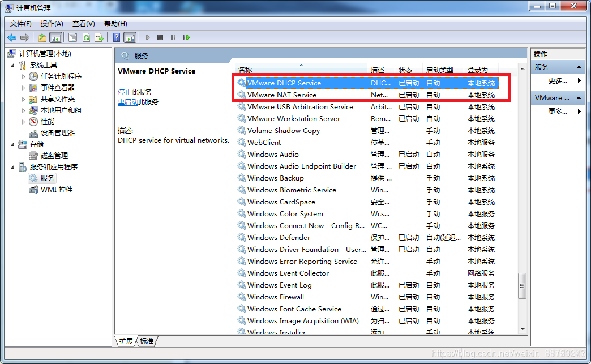Select WMI 控件 tree node
This screenshot has height=364, width=591.
57,189
